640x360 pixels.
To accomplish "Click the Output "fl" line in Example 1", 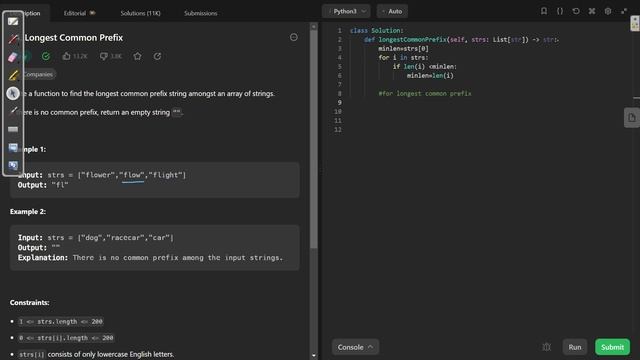I will [x=43, y=185].
